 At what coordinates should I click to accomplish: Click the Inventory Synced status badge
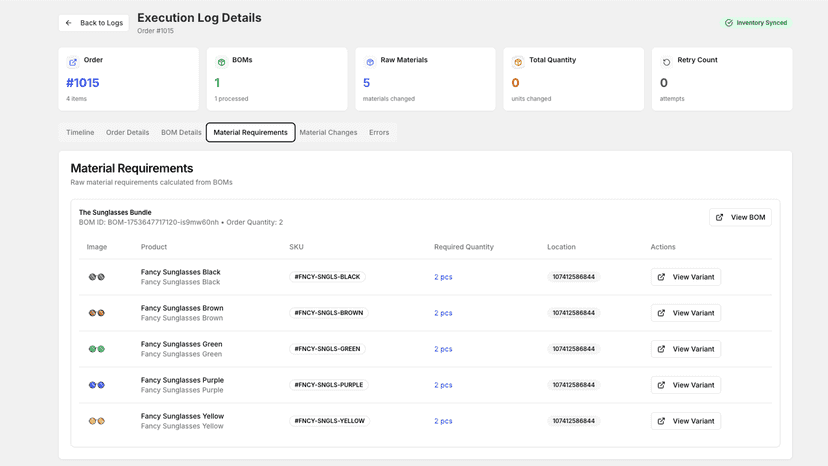click(756, 23)
